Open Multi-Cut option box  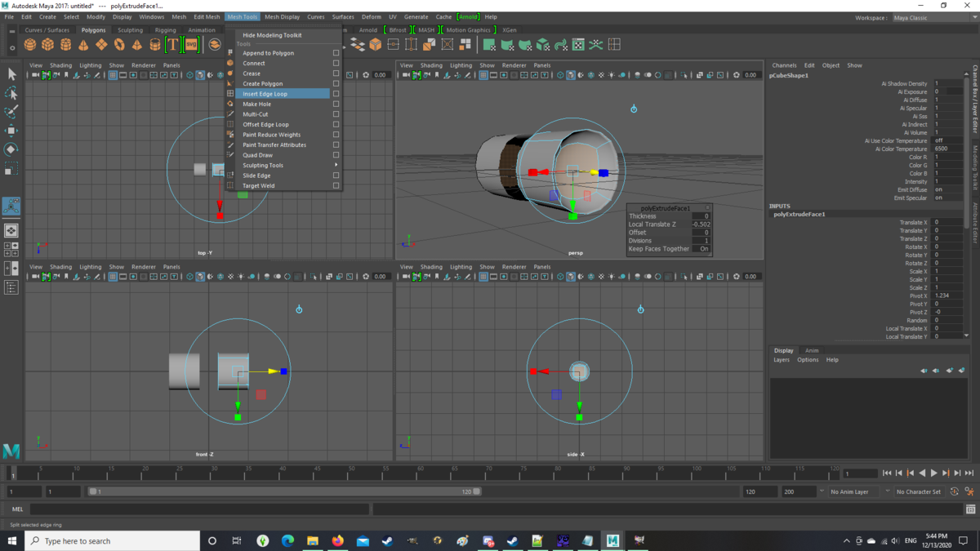click(x=336, y=114)
